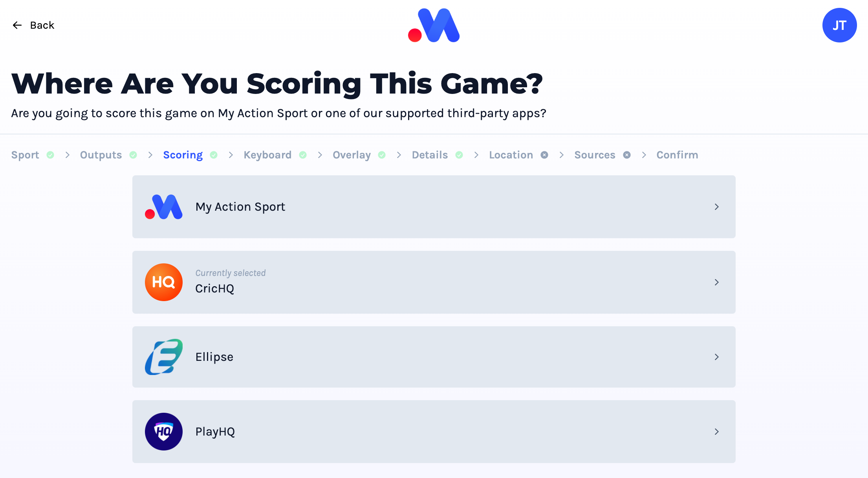Toggle the Sport completed step indicator
Image resolution: width=868 pixels, height=478 pixels.
click(51, 155)
